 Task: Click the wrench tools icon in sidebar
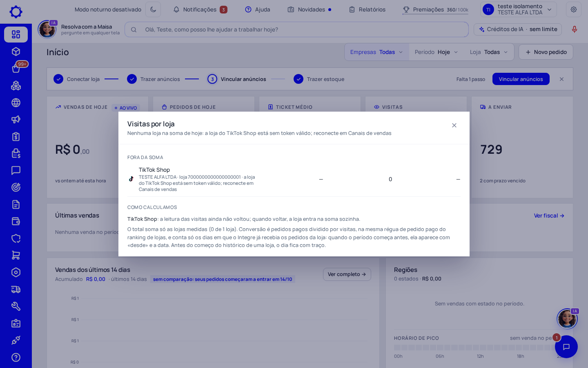16,306
